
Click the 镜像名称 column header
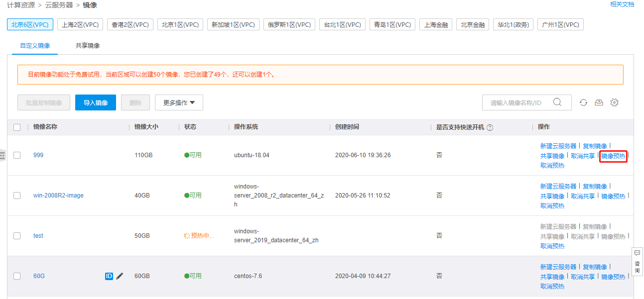click(45, 127)
